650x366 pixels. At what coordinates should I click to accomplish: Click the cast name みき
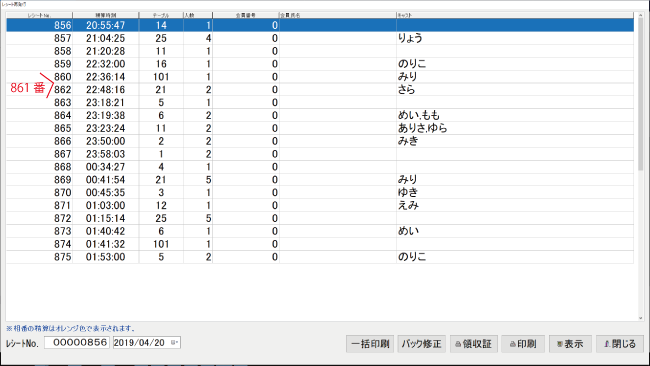tap(408, 141)
